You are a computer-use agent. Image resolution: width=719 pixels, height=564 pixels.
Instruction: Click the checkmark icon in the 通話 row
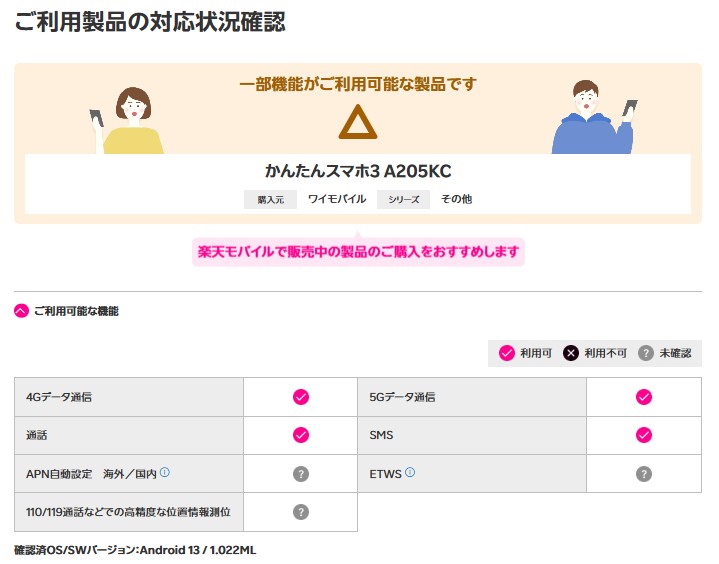[x=300, y=435]
